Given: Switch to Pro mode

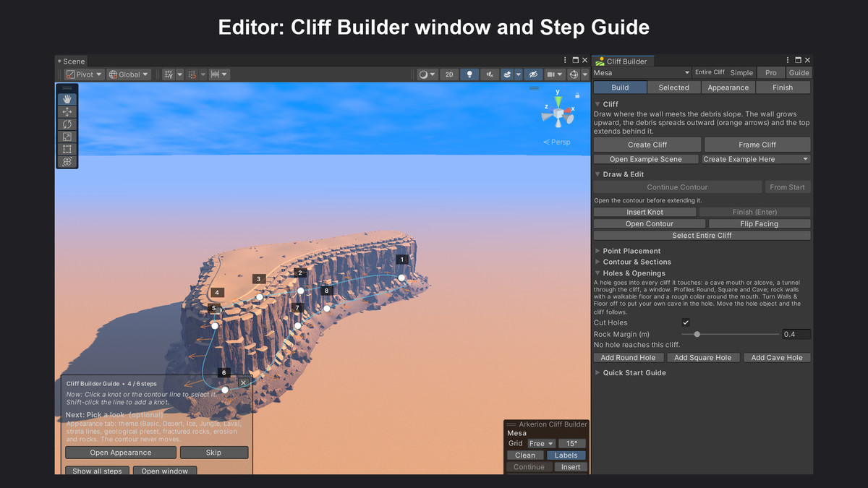Looking at the screenshot, I should click(771, 73).
